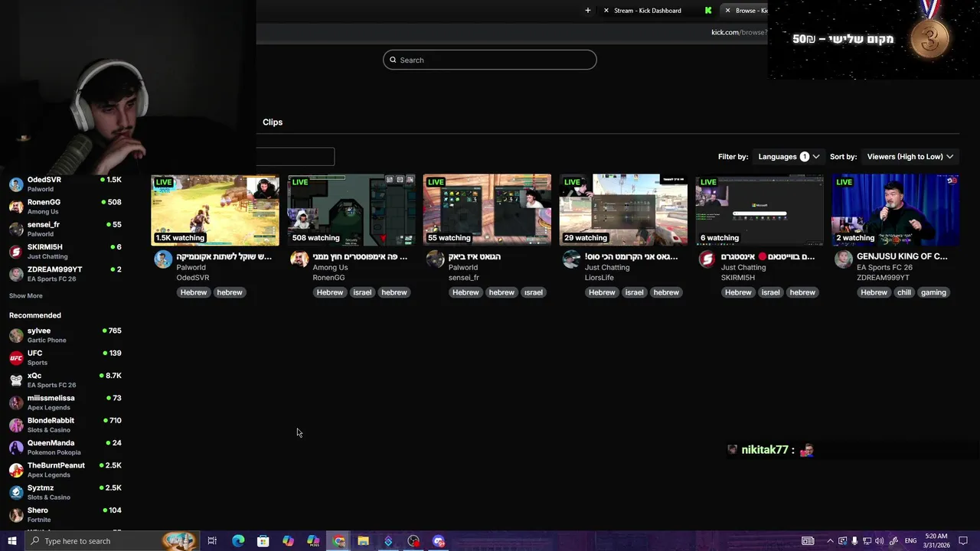The width and height of the screenshot is (980, 551).
Task: Open the 55 watching Palworld thumbnail
Action: click(487, 210)
